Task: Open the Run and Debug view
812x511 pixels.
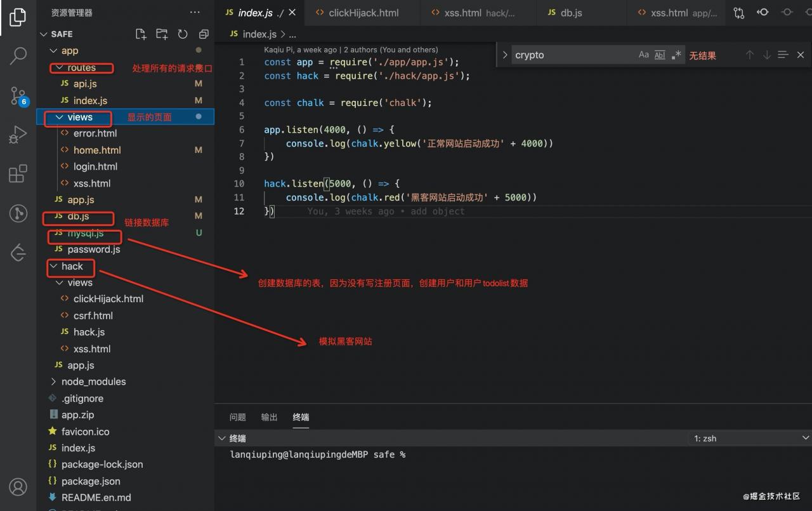Action: pyautogui.click(x=18, y=134)
